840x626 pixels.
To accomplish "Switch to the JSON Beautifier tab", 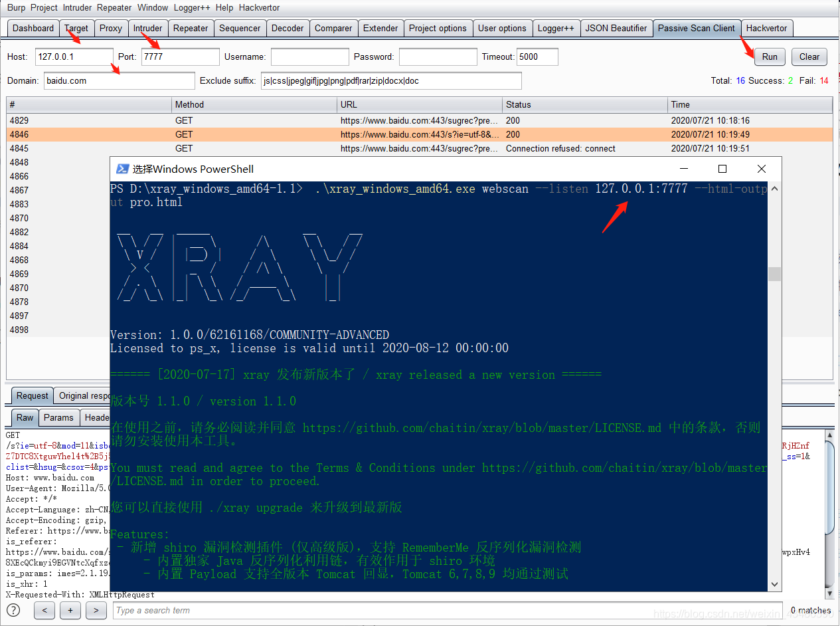I will [x=617, y=28].
